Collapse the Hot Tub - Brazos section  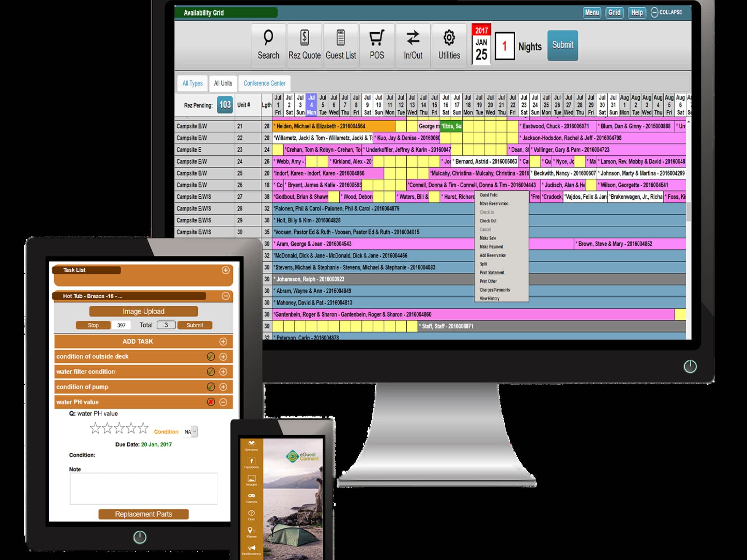coord(225,296)
